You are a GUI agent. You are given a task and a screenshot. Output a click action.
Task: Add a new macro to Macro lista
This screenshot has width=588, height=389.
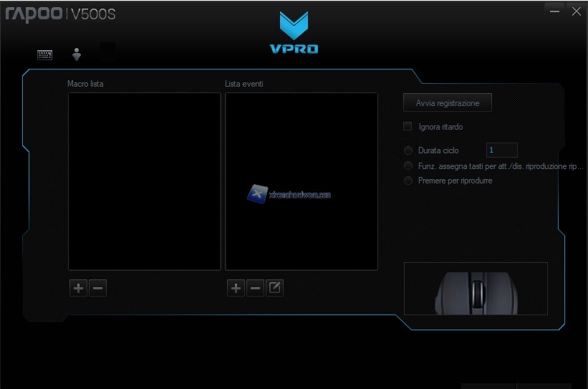click(x=78, y=289)
